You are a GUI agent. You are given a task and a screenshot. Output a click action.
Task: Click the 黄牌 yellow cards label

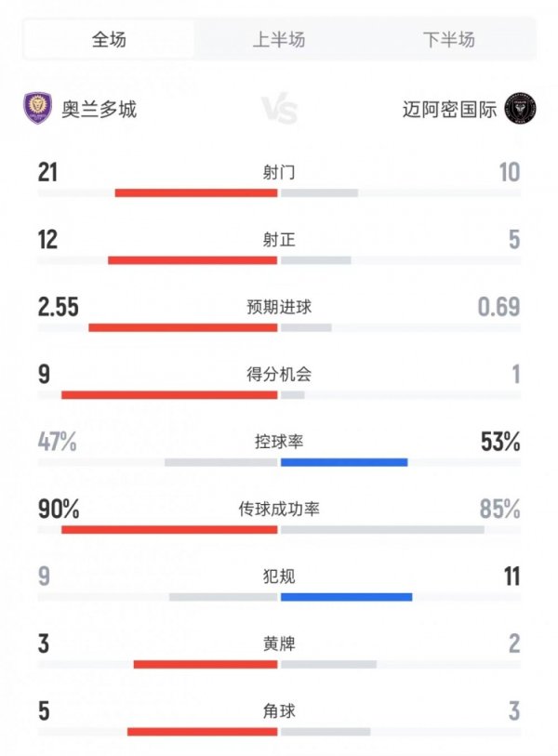click(279, 644)
